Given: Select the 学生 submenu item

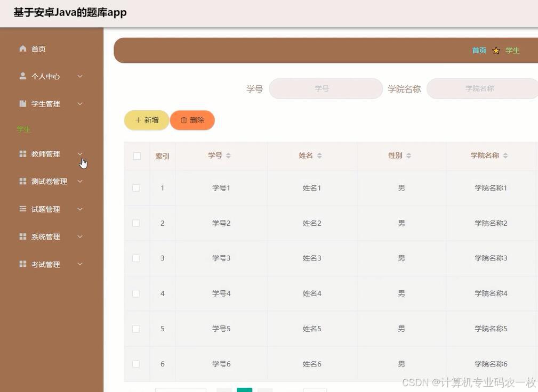Looking at the screenshot, I should (x=23, y=129).
